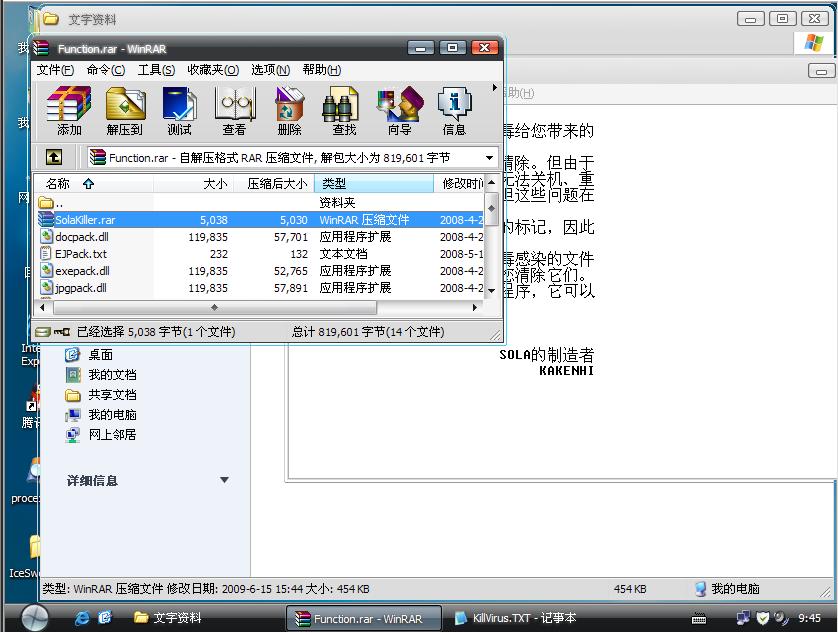
Task: Sort by the 名称 column header
Action: point(94,184)
